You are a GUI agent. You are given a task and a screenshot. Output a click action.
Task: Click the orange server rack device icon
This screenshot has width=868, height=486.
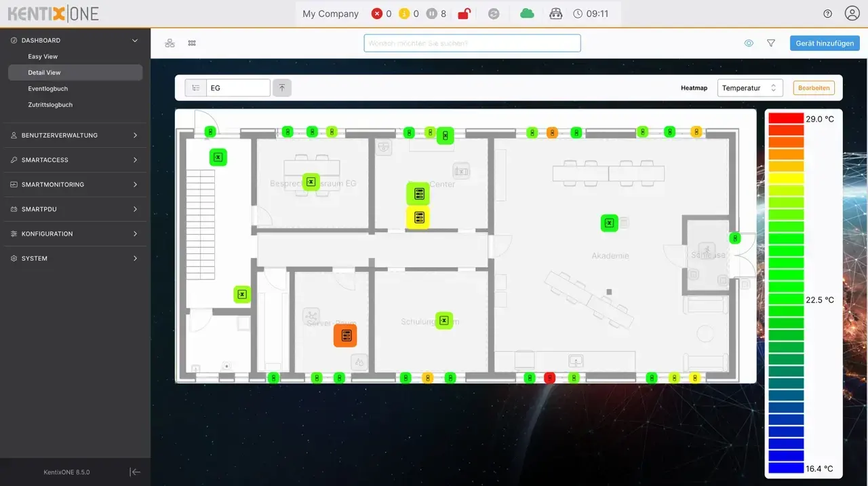345,335
